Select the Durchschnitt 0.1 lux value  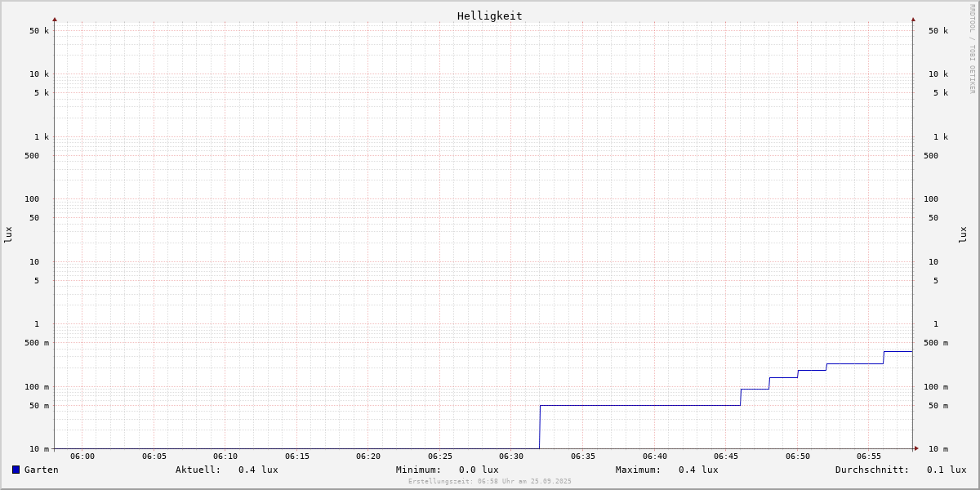pyautogui.click(x=947, y=470)
